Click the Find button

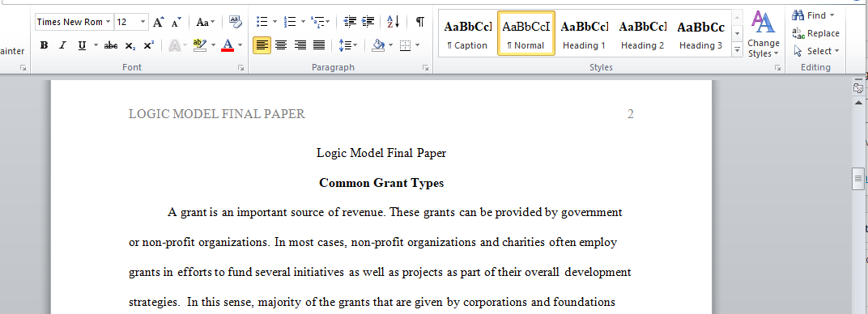pos(813,15)
